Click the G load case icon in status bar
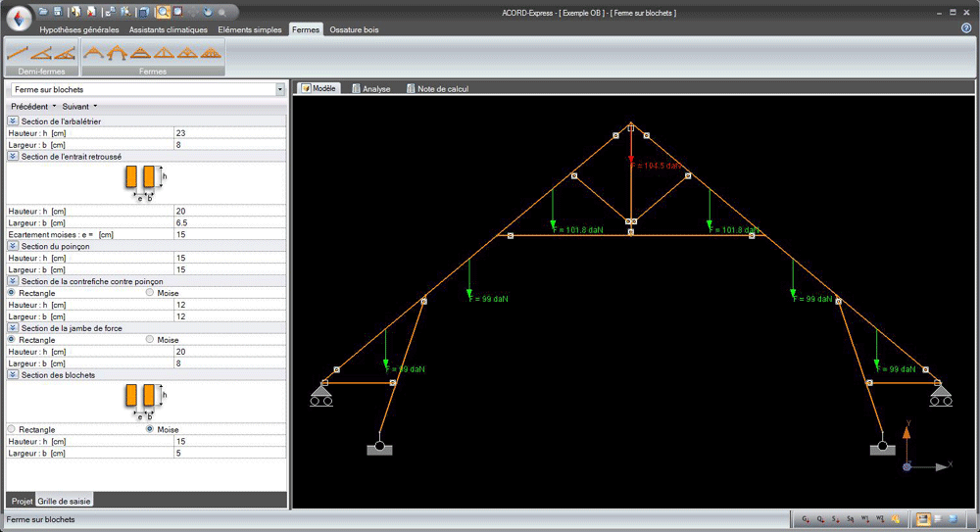Screen dimensions: 980x532 [x=805, y=519]
